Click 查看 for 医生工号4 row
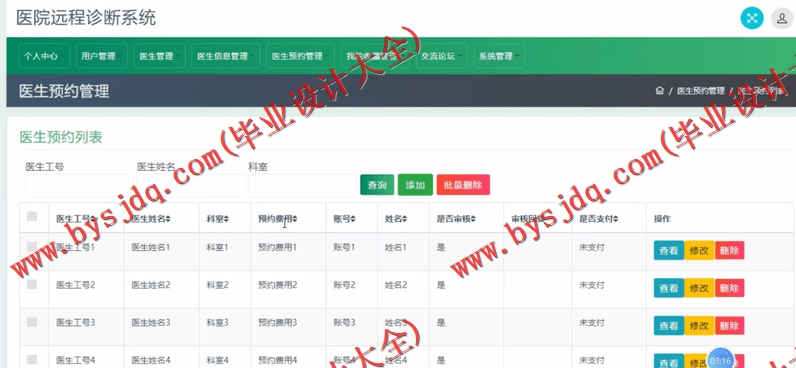Viewport: 796px width, 368px height. [669, 361]
